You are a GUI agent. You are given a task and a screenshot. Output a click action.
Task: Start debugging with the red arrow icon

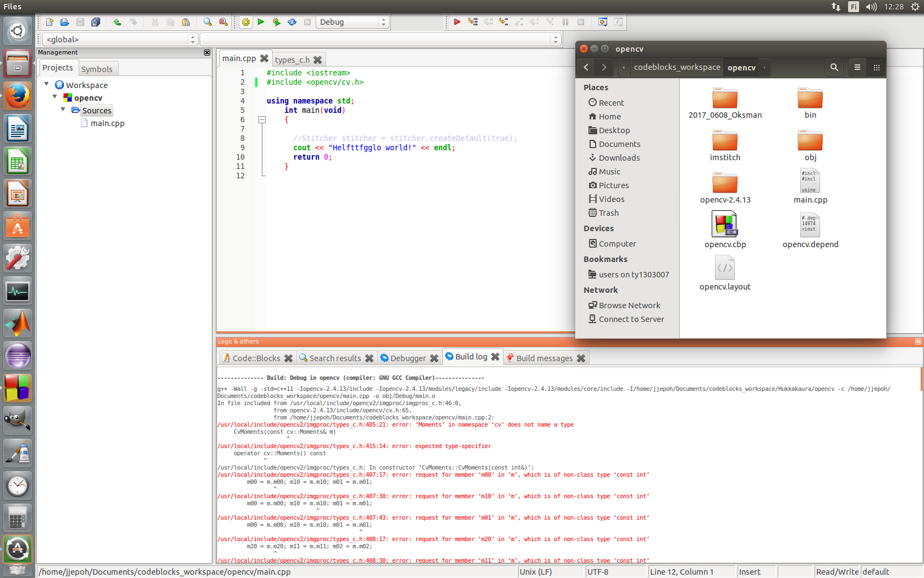[x=457, y=22]
